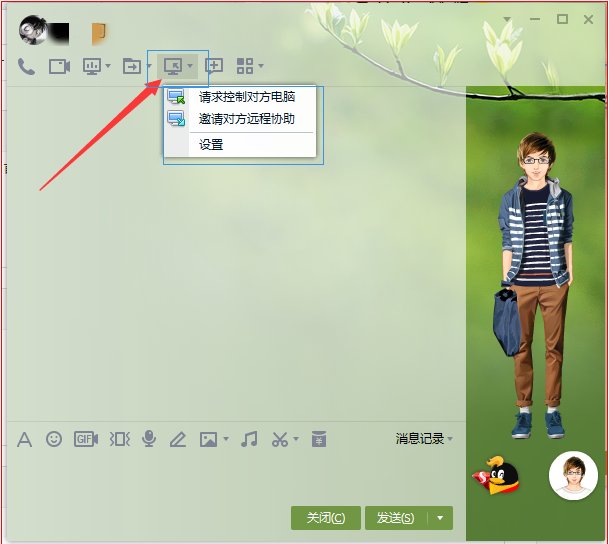Expand the apps grid dropdown arrow
Viewport: 609px width, 544px height.
pyautogui.click(x=261, y=66)
